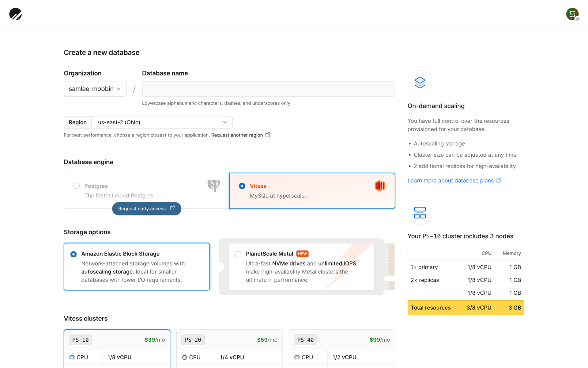Screen dimensions: 588x368
Task: Click Cluster size can be adjusted bullet
Action: click(x=465, y=155)
